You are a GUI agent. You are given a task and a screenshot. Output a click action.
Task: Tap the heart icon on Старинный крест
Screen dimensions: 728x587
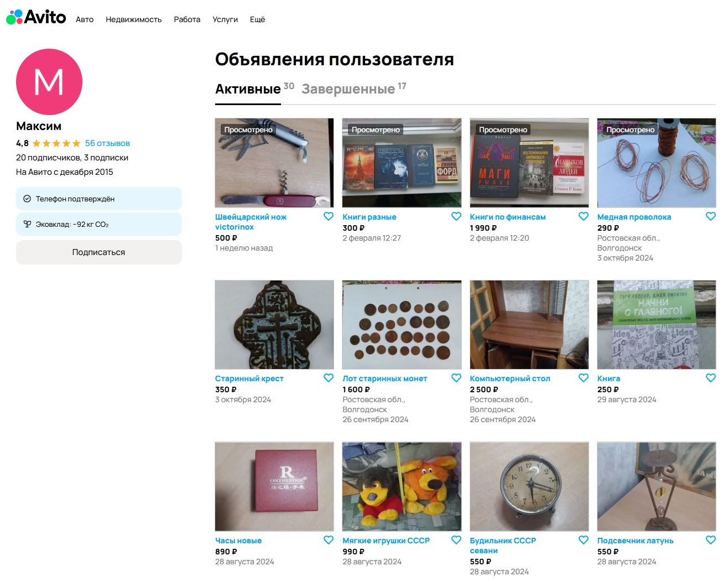[329, 378]
